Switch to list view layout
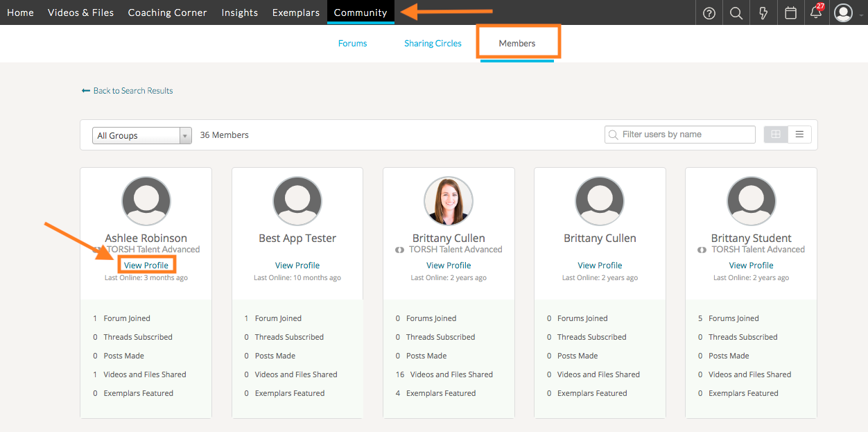Viewport: 868px width, 432px height. coord(799,135)
